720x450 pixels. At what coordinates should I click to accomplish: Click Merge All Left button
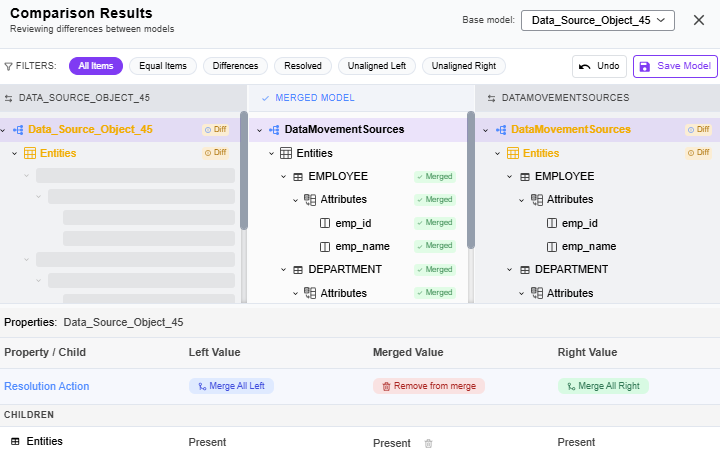pos(231,386)
